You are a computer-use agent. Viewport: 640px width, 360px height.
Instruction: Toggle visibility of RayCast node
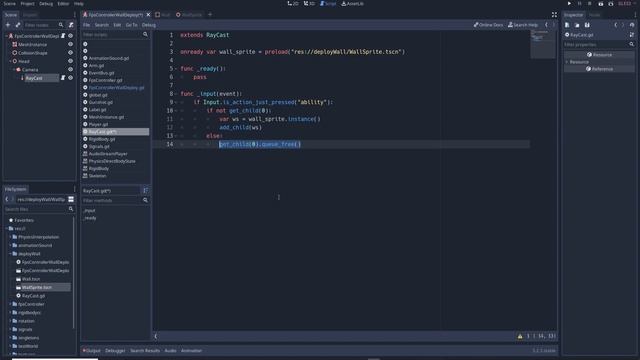(70, 78)
